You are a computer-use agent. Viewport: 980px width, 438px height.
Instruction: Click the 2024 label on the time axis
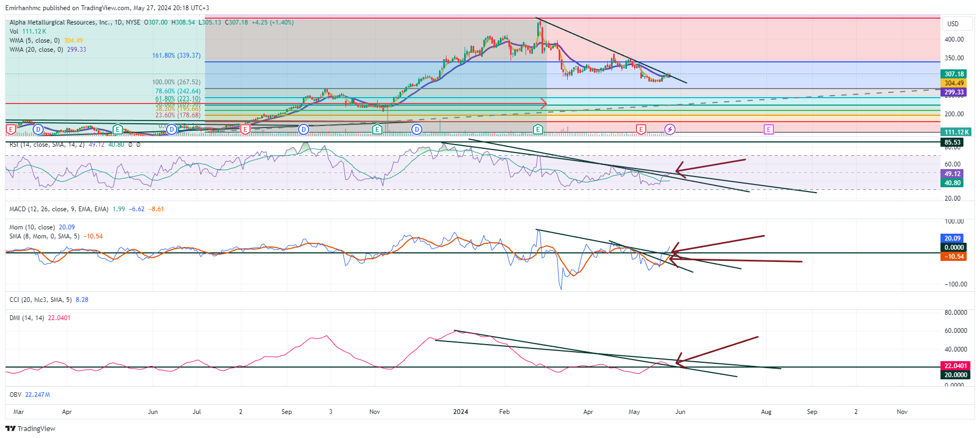pos(460,412)
